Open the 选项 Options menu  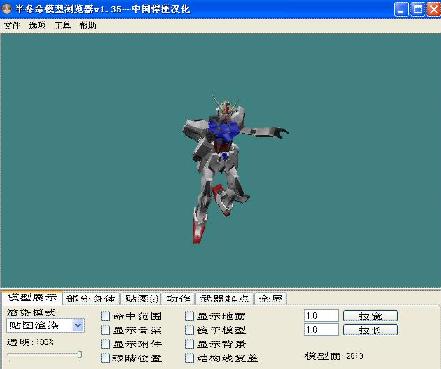[37, 26]
